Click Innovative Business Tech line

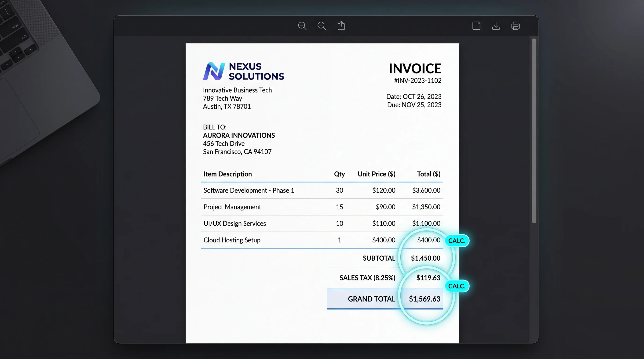(237, 90)
